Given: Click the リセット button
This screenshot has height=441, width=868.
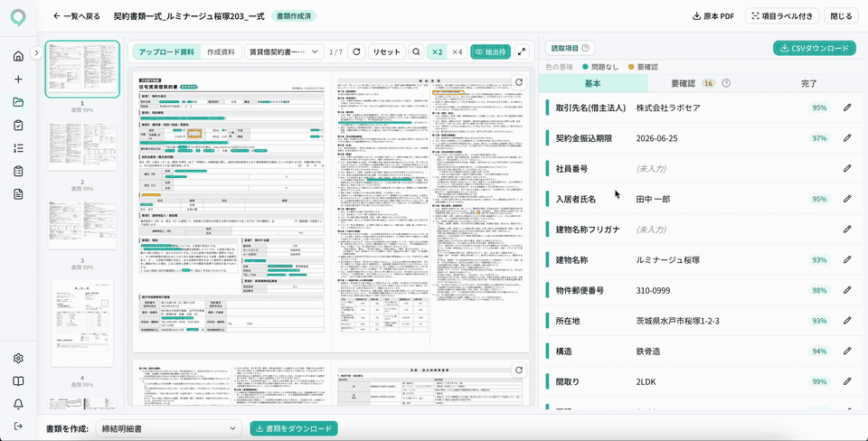Looking at the screenshot, I should tap(386, 52).
